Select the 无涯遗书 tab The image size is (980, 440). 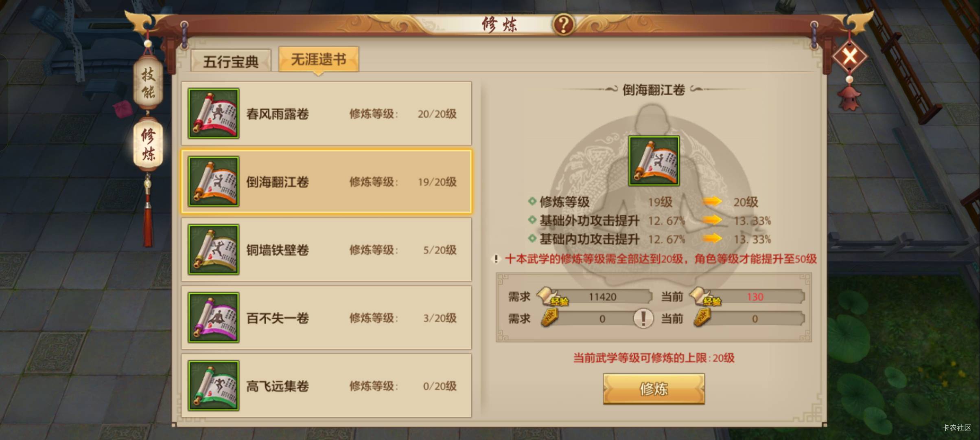(319, 59)
